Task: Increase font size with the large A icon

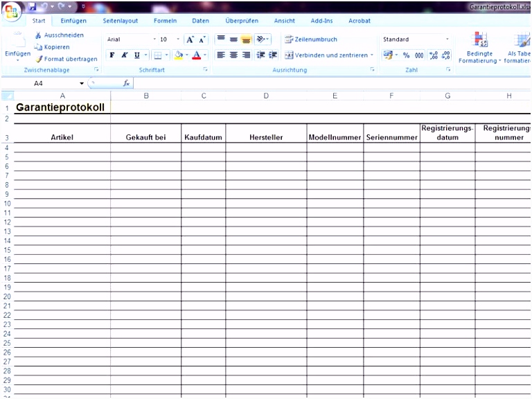Action: click(190, 39)
